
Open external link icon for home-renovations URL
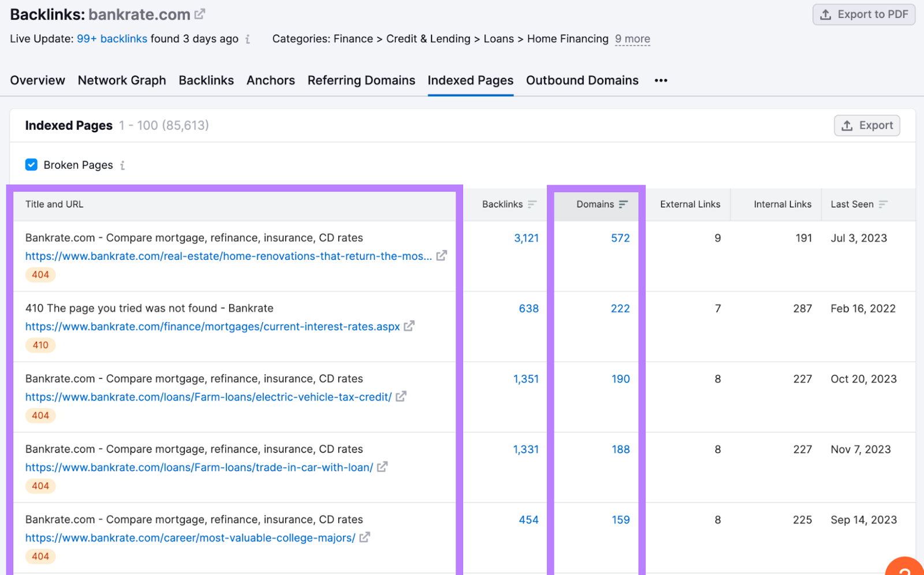(x=442, y=255)
